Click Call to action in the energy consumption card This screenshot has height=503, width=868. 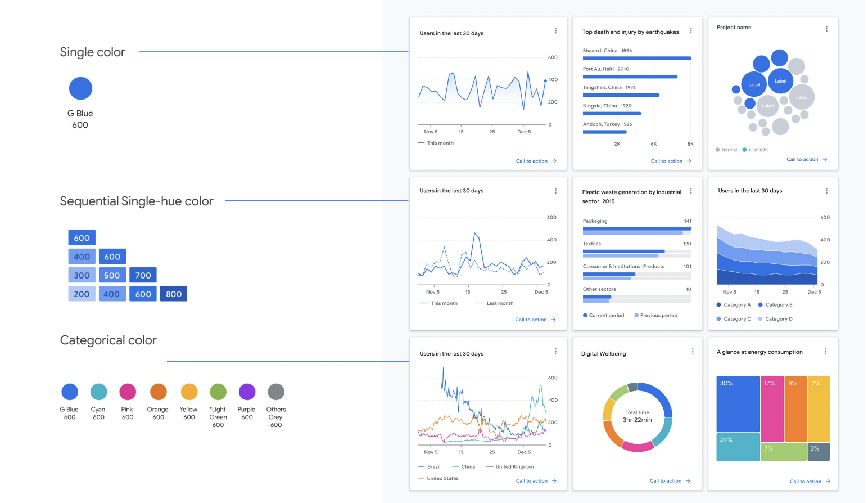[805, 482]
